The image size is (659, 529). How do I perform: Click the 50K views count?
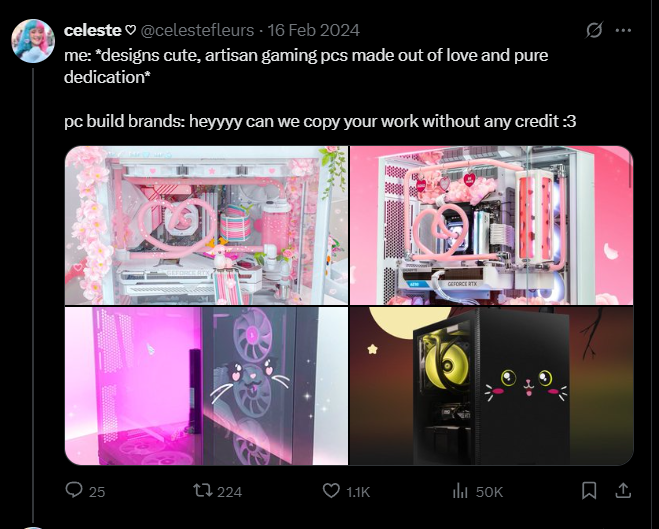point(489,492)
